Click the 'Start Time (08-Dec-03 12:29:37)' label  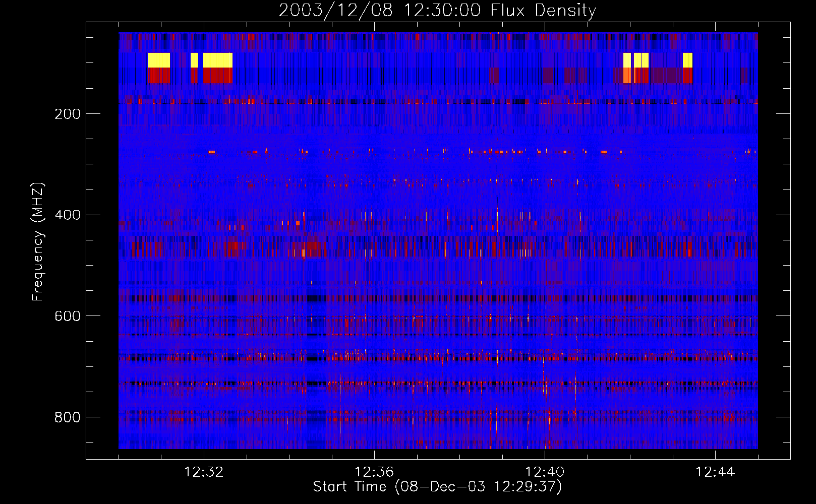tap(437, 487)
